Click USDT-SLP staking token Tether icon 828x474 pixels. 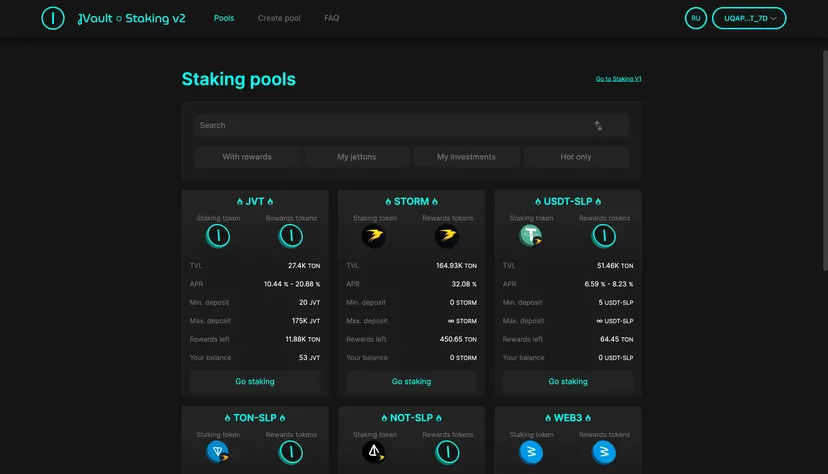[531, 236]
